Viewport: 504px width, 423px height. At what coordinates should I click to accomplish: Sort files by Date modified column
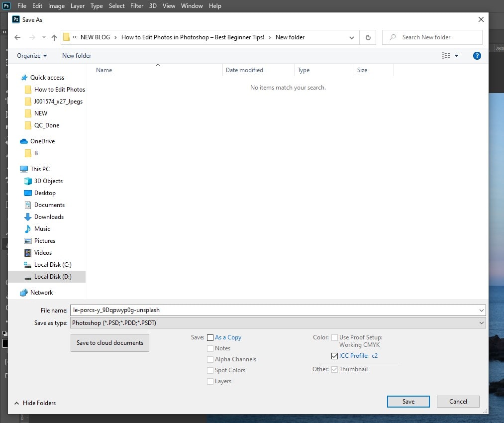click(244, 70)
